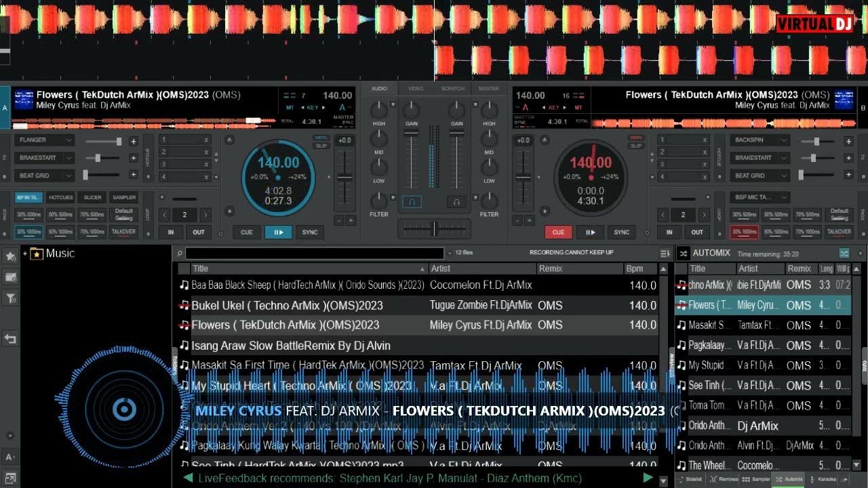
Task: Click pitch minus button on deck A
Action: 339,220
